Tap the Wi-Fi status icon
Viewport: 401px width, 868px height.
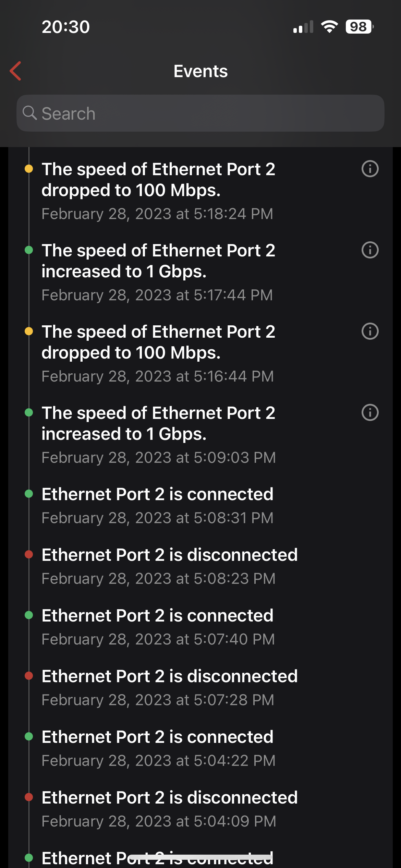click(329, 27)
